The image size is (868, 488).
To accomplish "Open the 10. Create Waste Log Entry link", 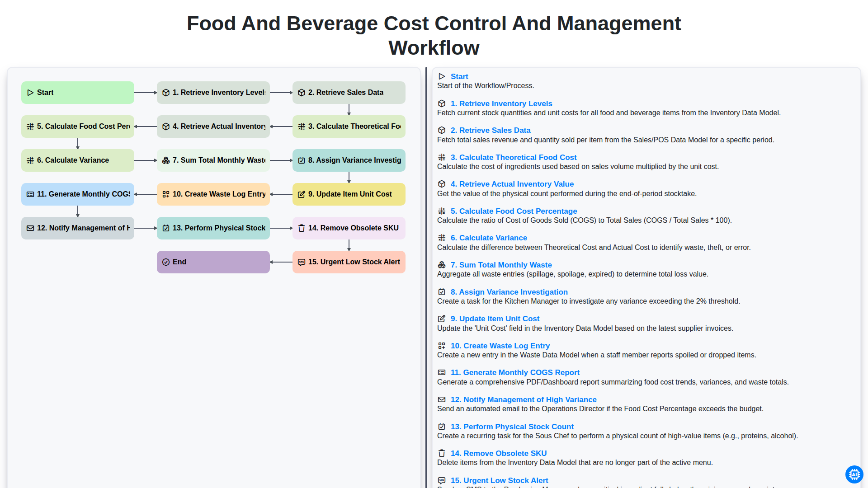I will click(x=500, y=346).
